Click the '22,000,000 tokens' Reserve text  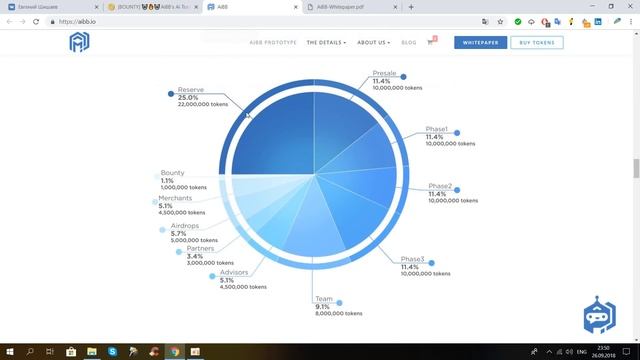click(x=203, y=104)
